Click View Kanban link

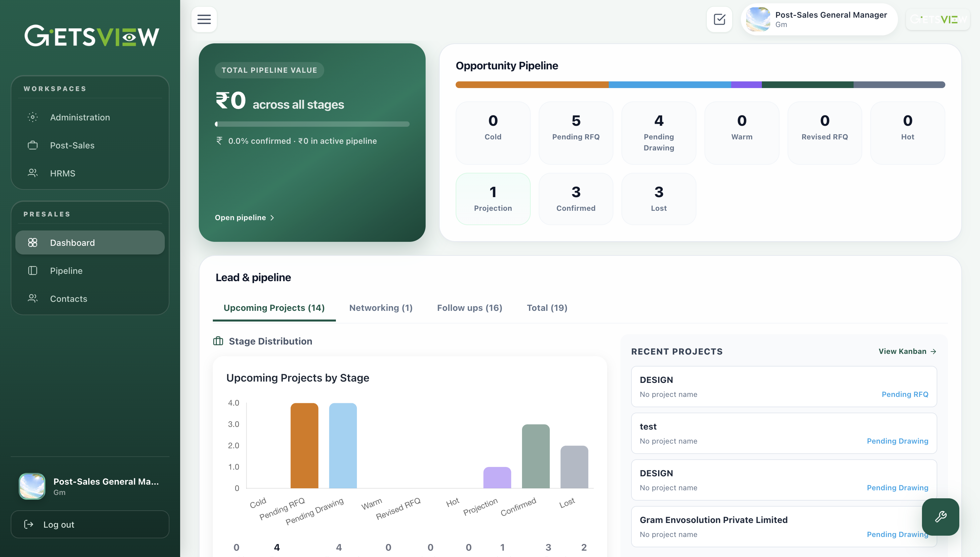coord(907,351)
